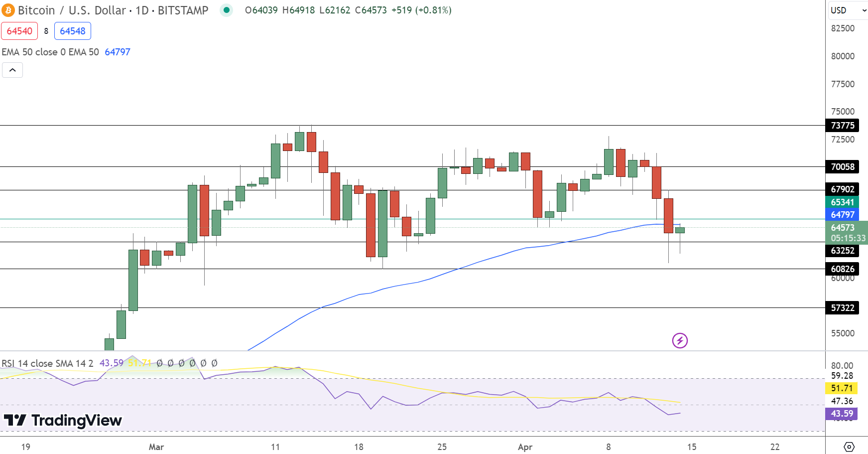Click the 67902 price level label
Image resolution: width=868 pixels, height=454 pixels.
tap(842, 189)
